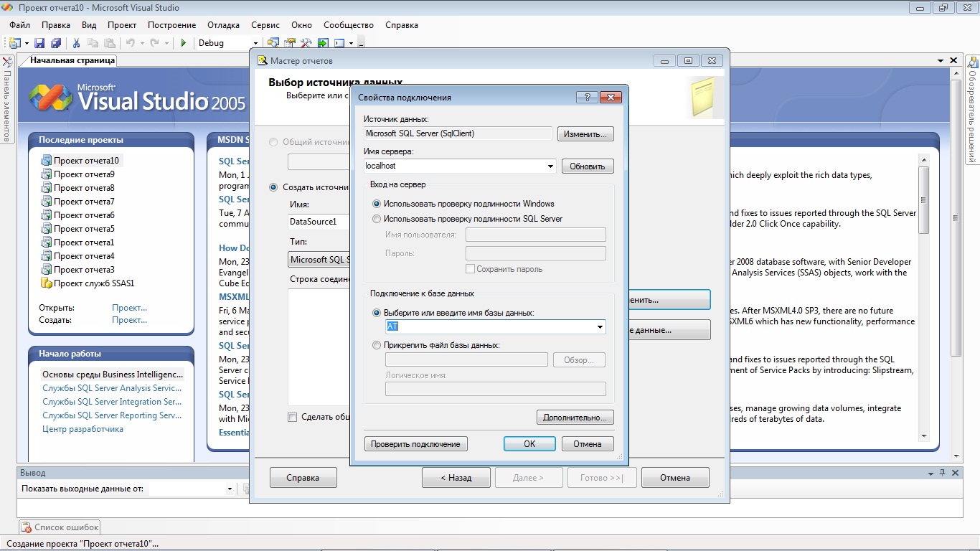The width and height of the screenshot is (980, 551).
Task: Expand the Undo history dropdown arrow
Action: pos(142,43)
